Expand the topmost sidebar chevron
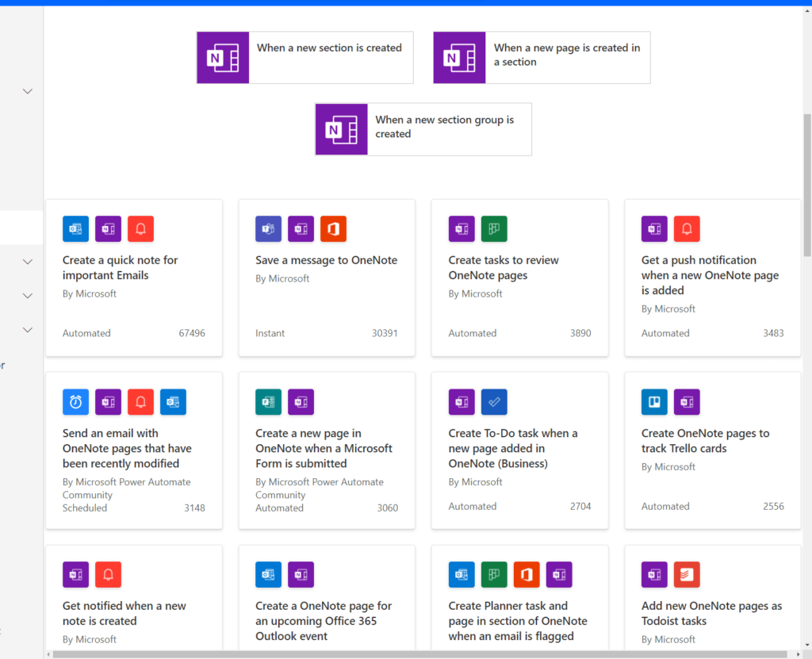The width and height of the screenshot is (812, 659). (x=28, y=91)
